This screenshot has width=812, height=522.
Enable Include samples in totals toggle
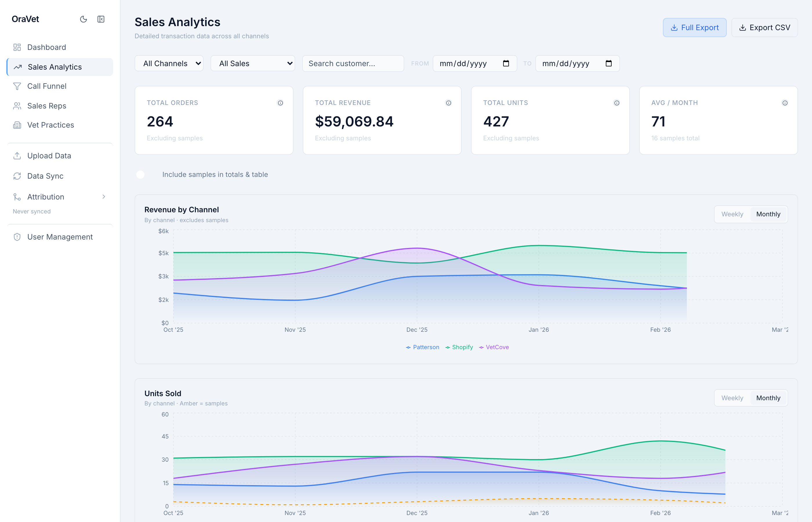(x=145, y=175)
